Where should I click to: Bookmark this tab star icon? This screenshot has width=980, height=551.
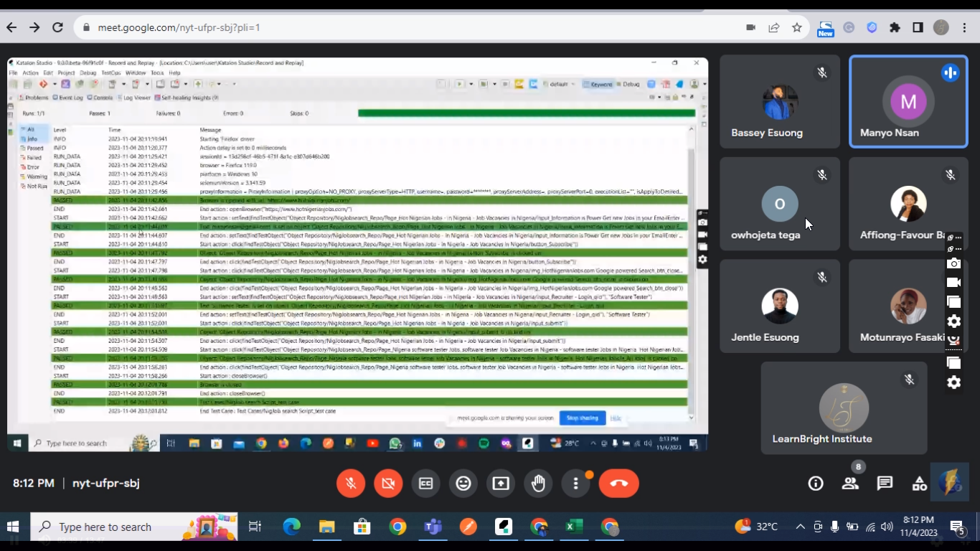coord(796,27)
